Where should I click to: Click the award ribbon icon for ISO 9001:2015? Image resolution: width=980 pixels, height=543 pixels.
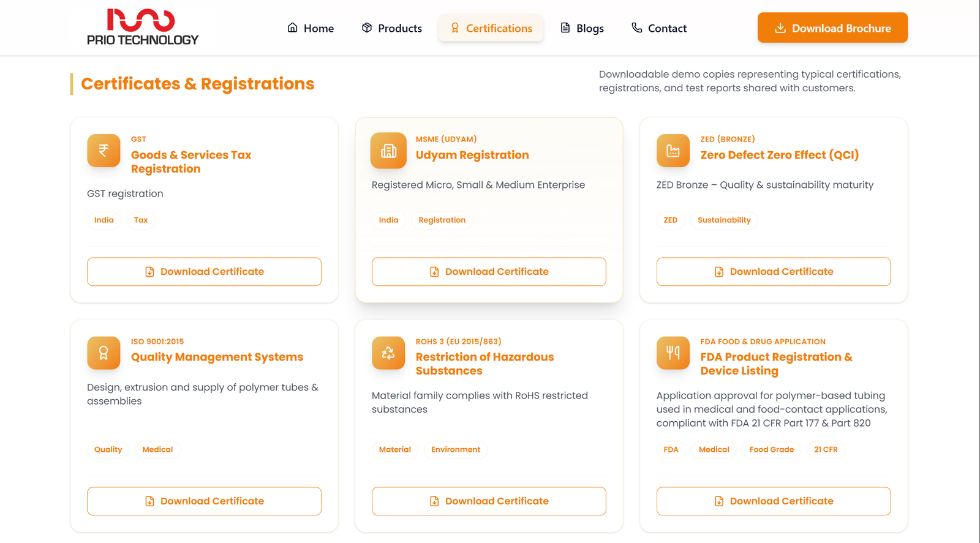click(104, 353)
